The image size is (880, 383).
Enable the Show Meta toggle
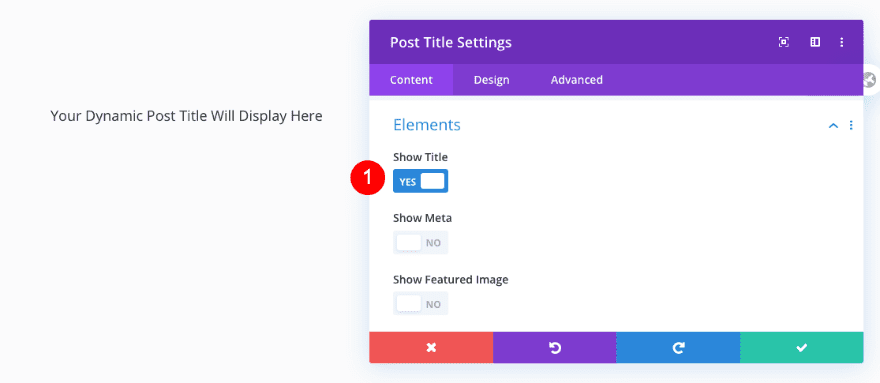pos(420,243)
